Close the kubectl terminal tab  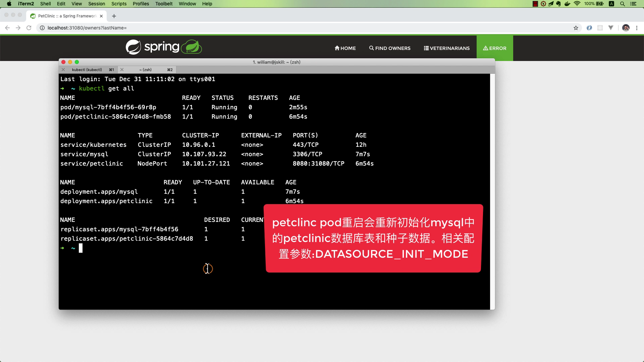[63, 70]
